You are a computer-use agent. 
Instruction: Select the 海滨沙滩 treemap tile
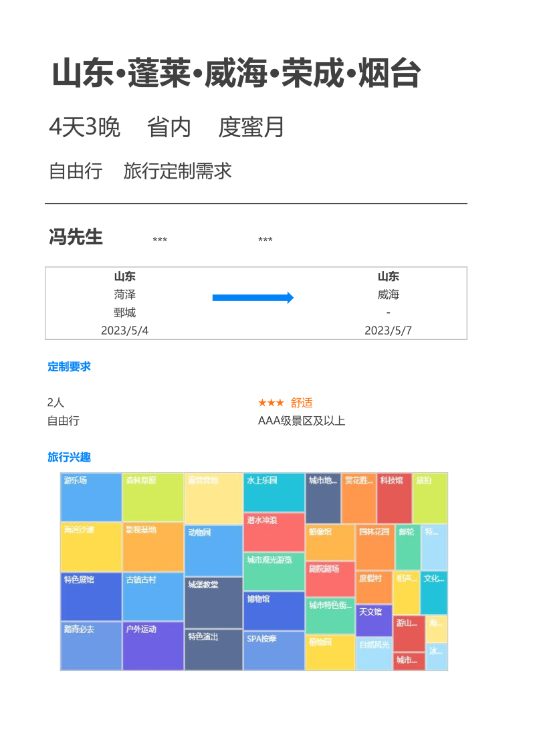(x=91, y=547)
